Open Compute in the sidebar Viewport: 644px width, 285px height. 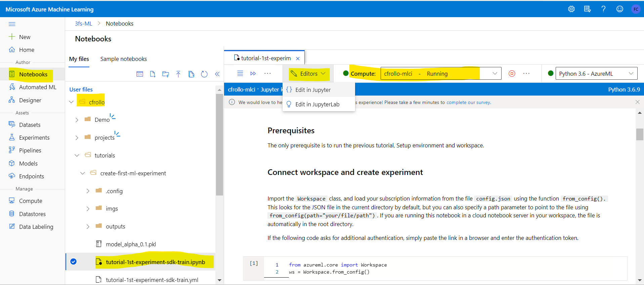(x=25, y=201)
